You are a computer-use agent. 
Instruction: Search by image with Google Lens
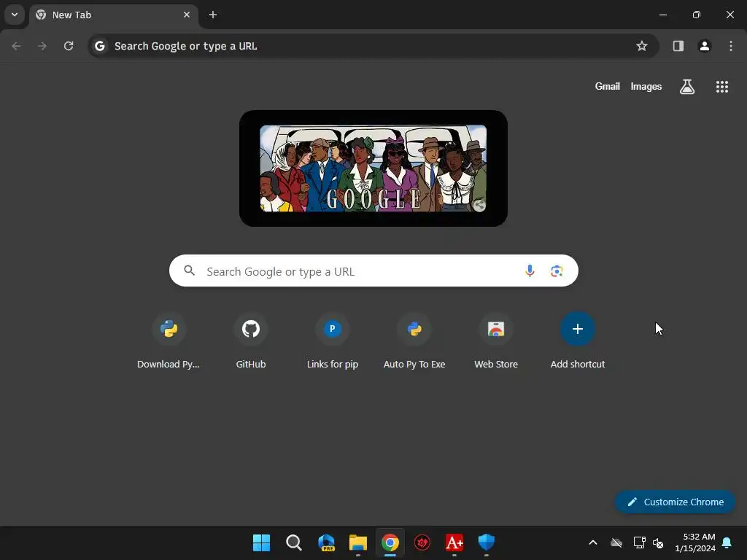tap(557, 271)
